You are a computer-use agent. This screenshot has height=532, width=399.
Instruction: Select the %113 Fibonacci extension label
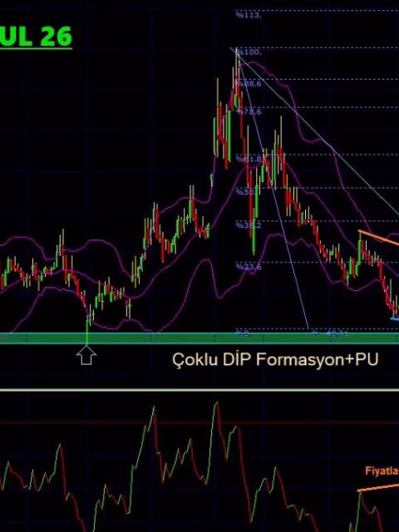[249, 15]
